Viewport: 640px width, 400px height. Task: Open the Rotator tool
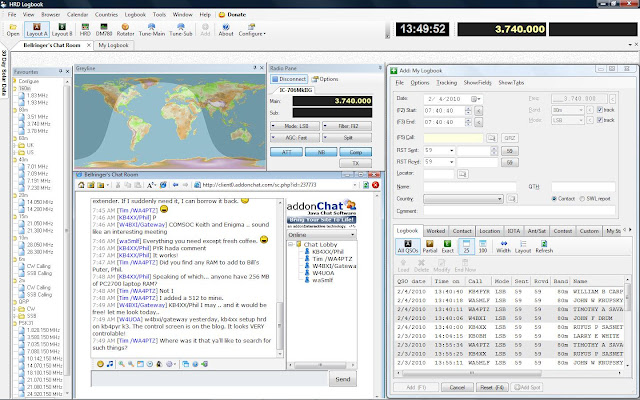125,30
